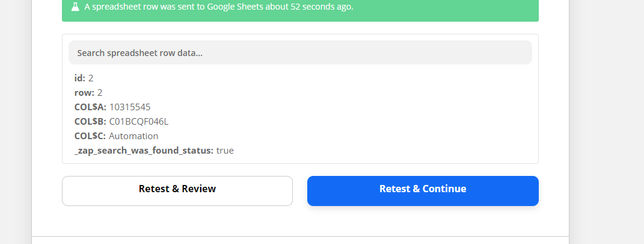Click the _zap_search_was_found_status label
This screenshot has width=644, height=244.
pyautogui.click(x=144, y=151)
